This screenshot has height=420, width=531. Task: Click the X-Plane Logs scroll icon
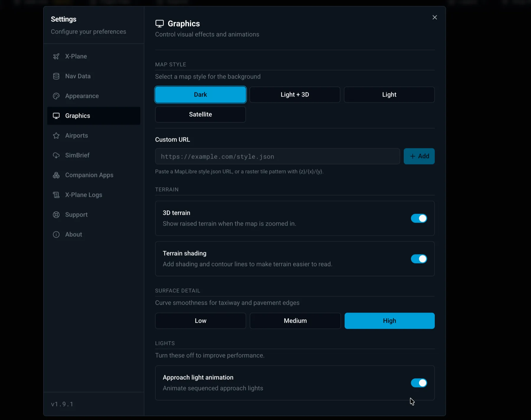(56, 195)
